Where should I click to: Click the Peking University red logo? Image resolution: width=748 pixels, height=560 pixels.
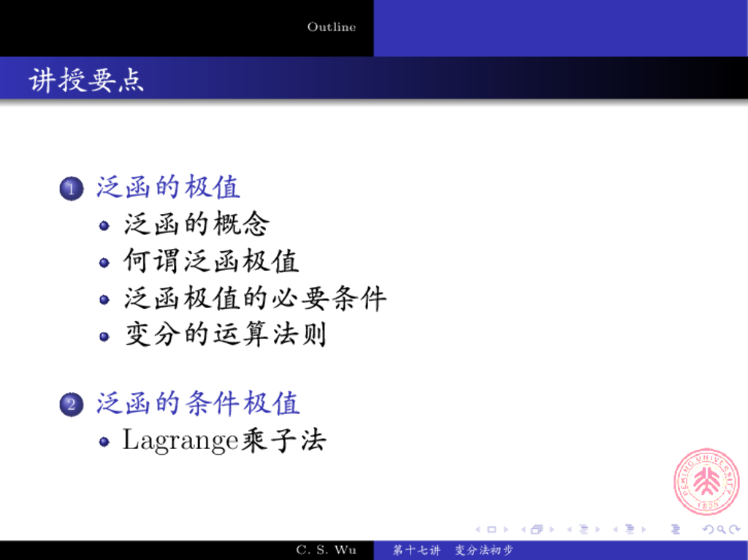click(706, 482)
